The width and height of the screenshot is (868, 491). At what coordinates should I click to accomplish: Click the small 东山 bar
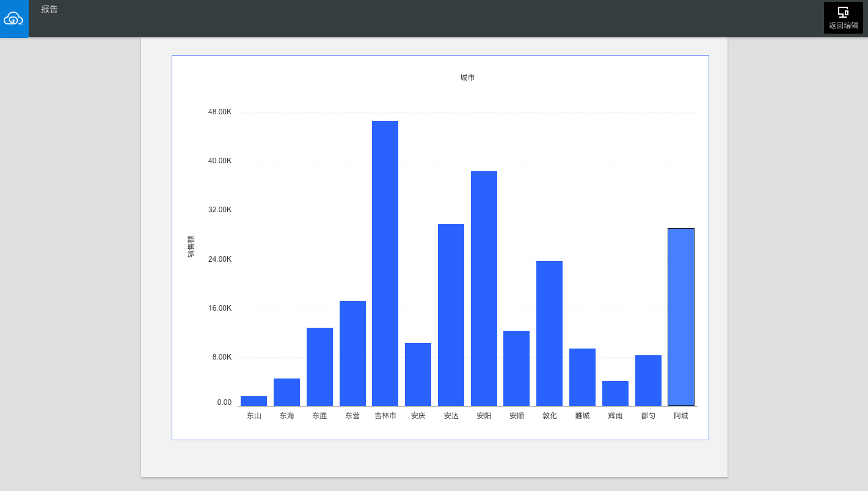point(253,401)
